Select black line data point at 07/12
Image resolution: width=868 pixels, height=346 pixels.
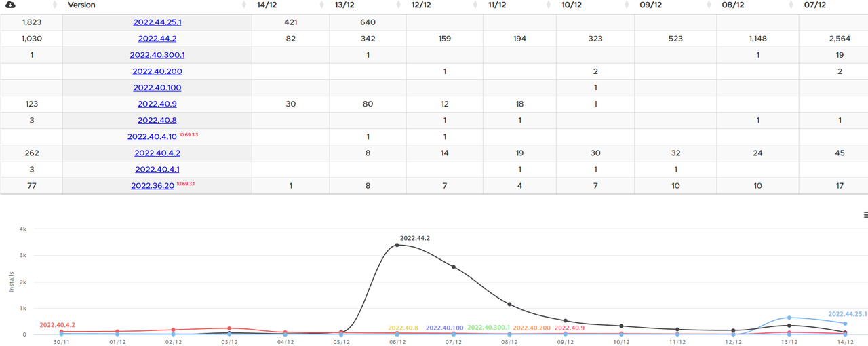point(453,267)
